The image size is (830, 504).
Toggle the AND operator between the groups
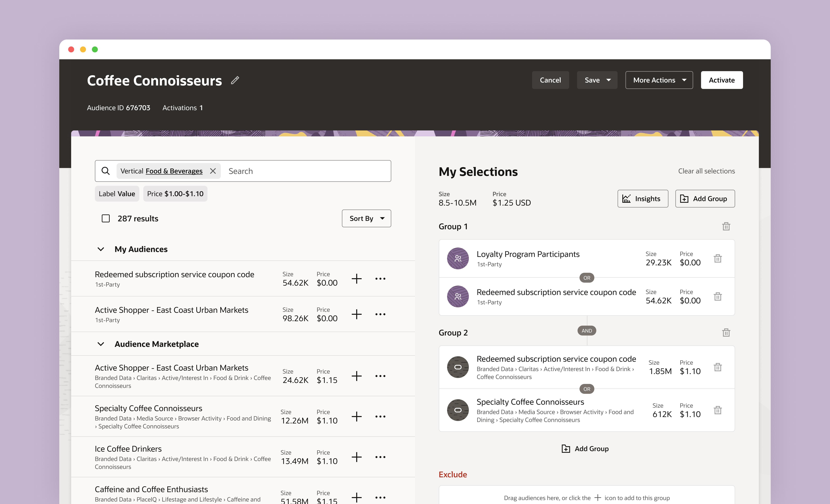tap(586, 331)
